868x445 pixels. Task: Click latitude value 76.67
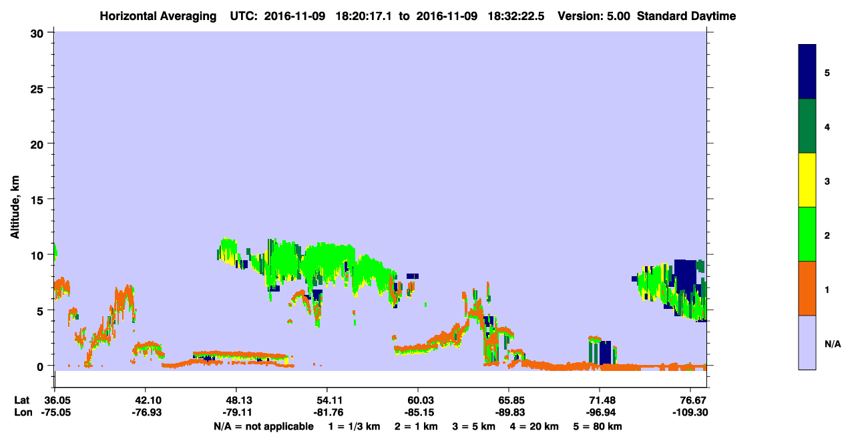click(x=694, y=400)
